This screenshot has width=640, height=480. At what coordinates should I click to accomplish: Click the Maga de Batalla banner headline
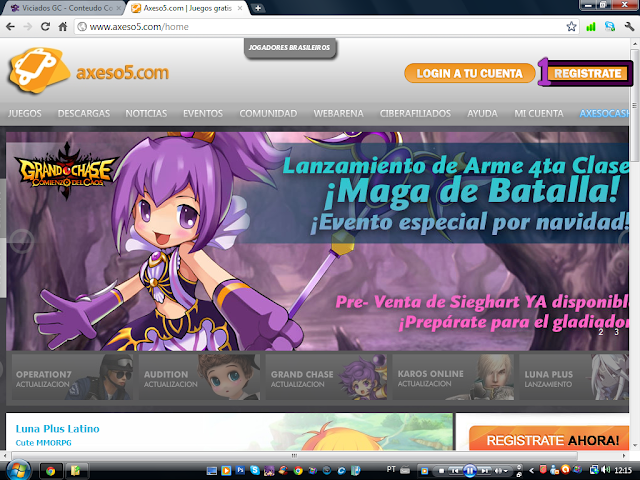coord(472,191)
